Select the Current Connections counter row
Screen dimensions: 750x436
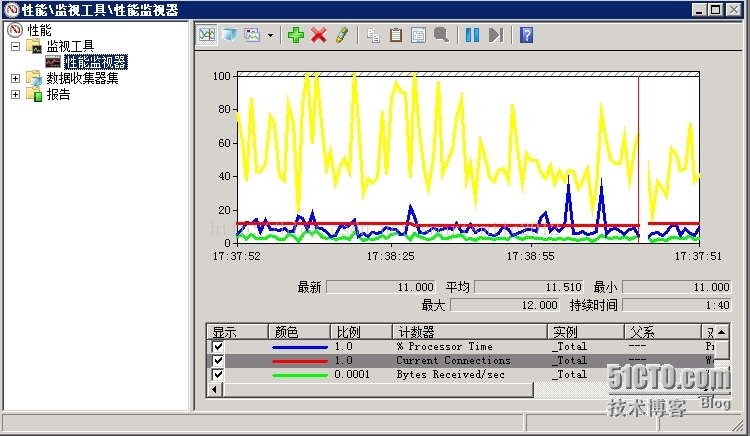coord(461,360)
